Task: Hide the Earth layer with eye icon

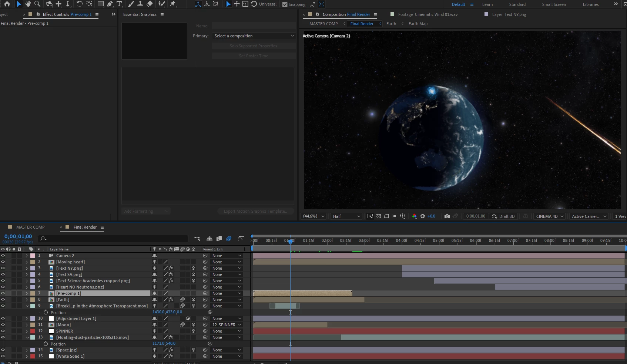Action: pos(3,300)
